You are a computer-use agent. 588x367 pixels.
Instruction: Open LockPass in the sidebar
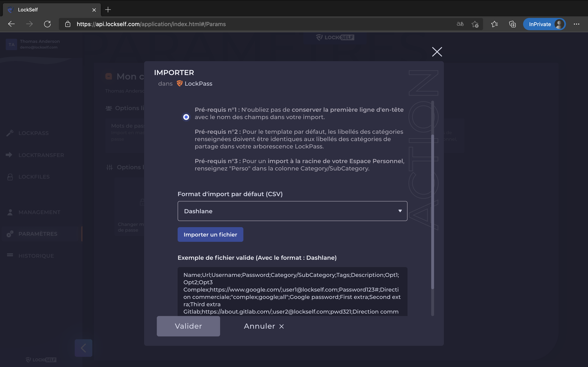pos(33,133)
